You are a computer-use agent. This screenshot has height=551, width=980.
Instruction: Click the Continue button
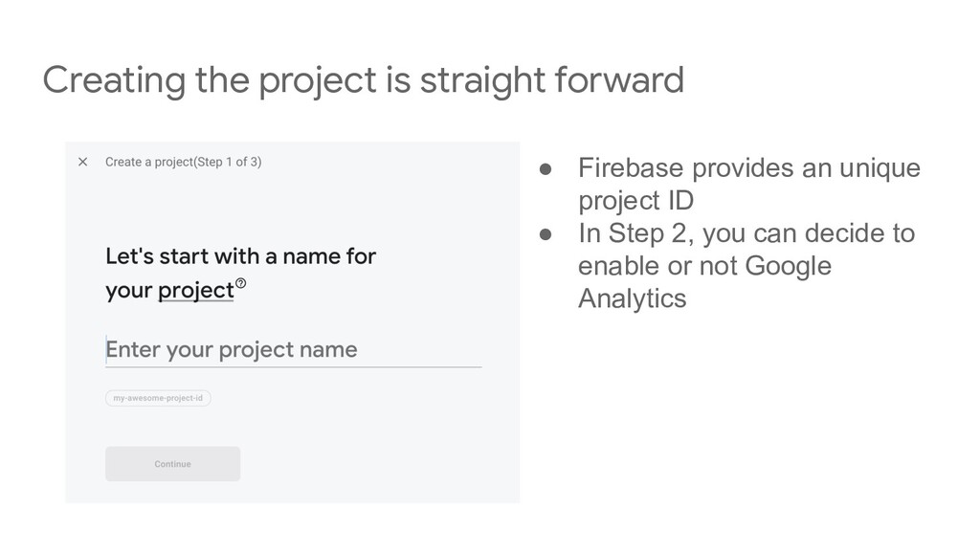point(172,464)
